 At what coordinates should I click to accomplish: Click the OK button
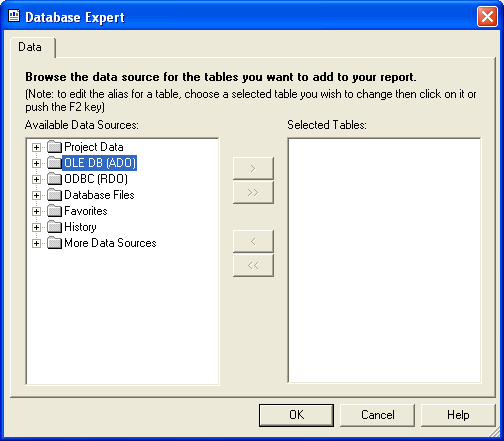[x=296, y=415]
